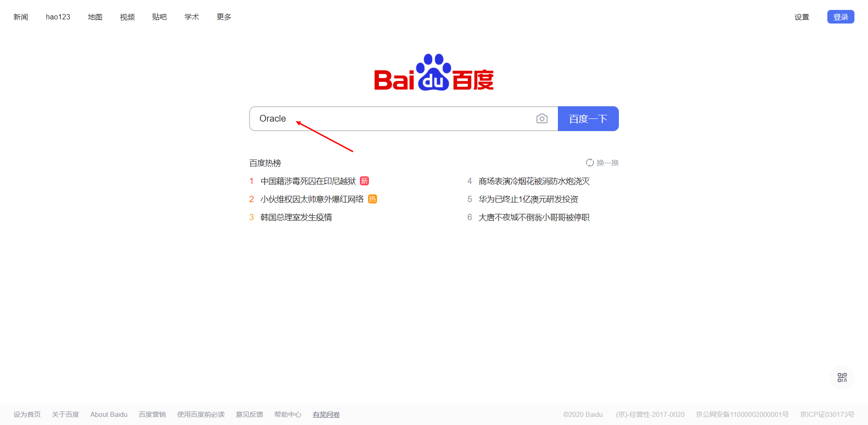The height and width of the screenshot is (425, 868).
Task: Open hot item 中国籍涉毒死囚在印尼越狱
Action: click(x=308, y=181)
